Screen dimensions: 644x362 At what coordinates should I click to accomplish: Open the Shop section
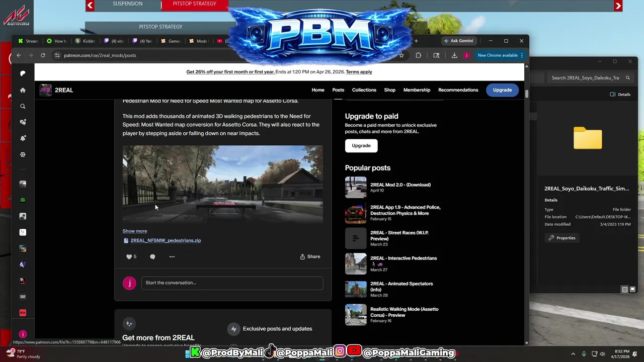390,90
